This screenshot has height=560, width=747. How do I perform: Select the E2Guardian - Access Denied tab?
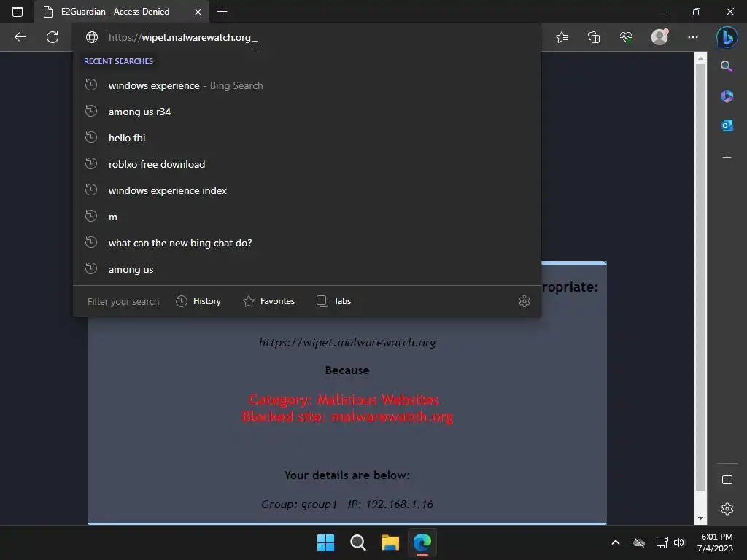(122, 12)
